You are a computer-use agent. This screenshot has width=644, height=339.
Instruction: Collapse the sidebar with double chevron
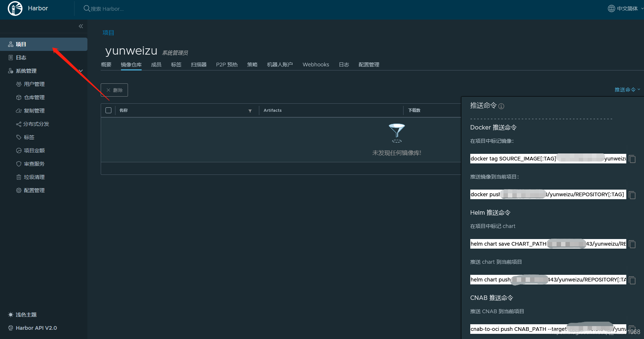[x=81, y=26]
